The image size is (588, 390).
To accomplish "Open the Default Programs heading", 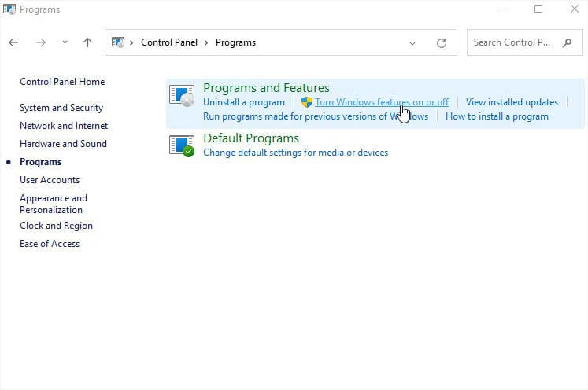I will pyautogui.click(x=251, y=138).
